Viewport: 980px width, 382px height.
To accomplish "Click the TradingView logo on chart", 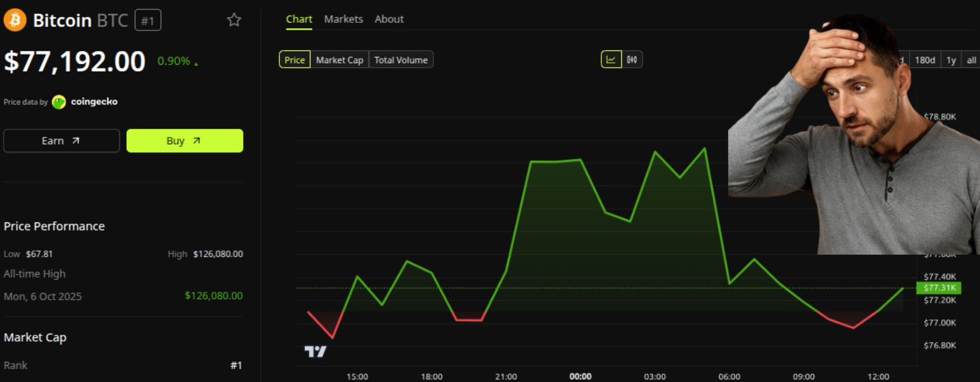I will click(x=315, y=351).
